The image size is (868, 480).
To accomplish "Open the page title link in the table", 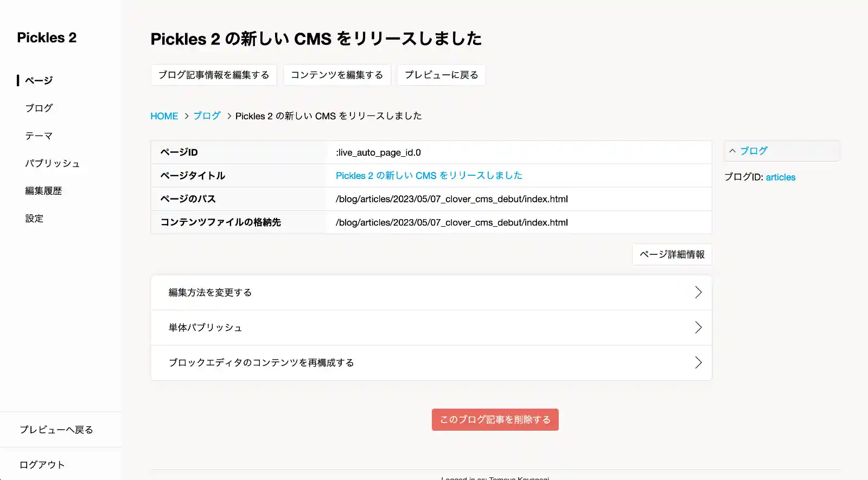I will tap(429, 176).
